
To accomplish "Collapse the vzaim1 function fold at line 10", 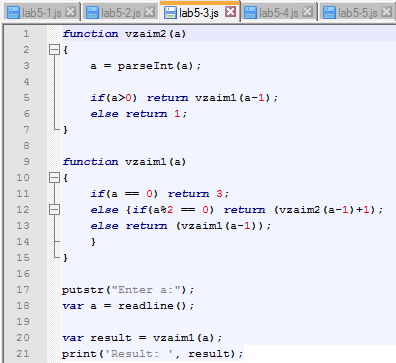I will coord(54,178).
